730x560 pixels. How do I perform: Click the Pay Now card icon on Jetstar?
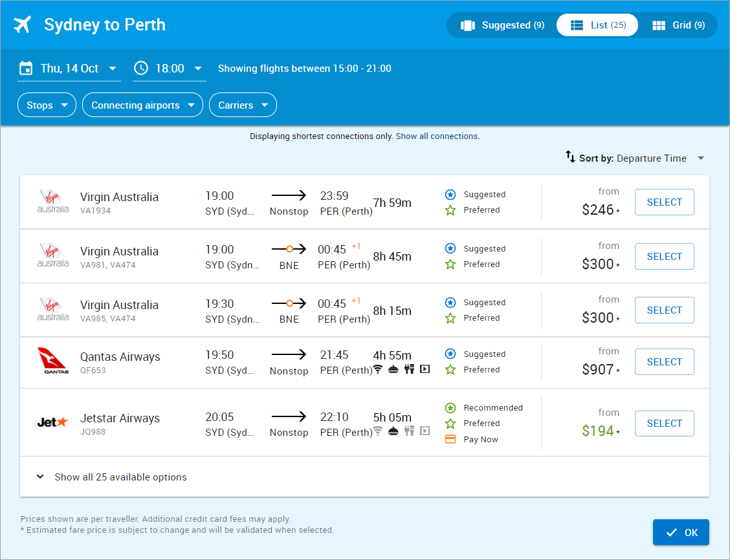pyautogui.click(x=450, y=439)
